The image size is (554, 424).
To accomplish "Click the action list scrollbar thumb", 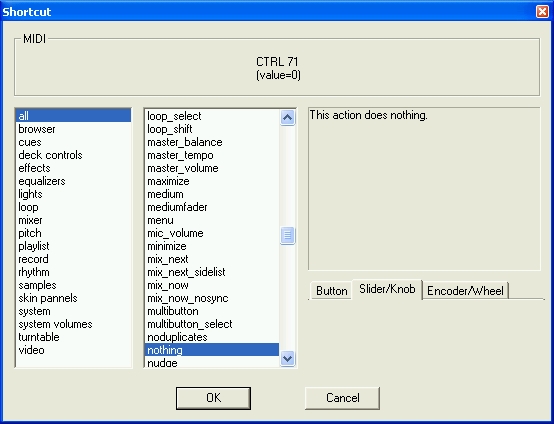I will tap(287, 235).
